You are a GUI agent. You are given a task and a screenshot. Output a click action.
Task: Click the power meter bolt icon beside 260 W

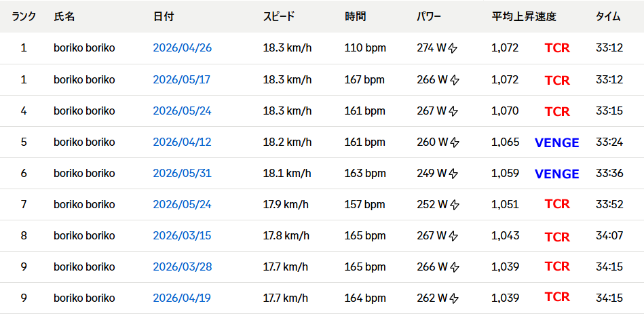point(454,142)
